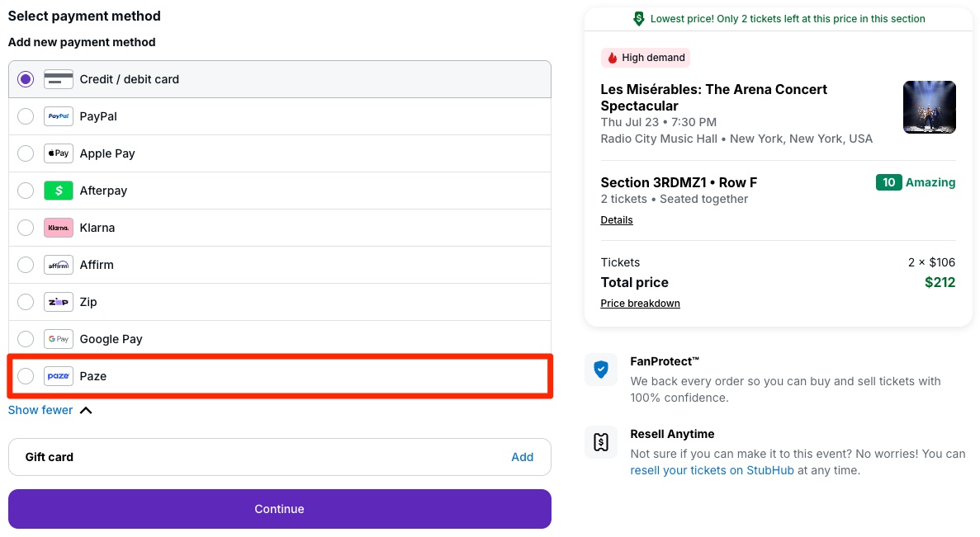980x537 pixels.
Task: Click the Affirm logo icon
Action: 58,265
